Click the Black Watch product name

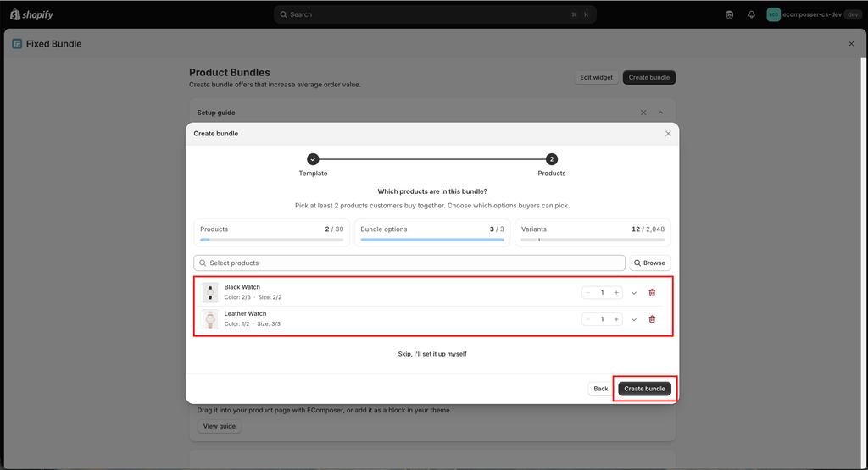click(x=242, y=287)
